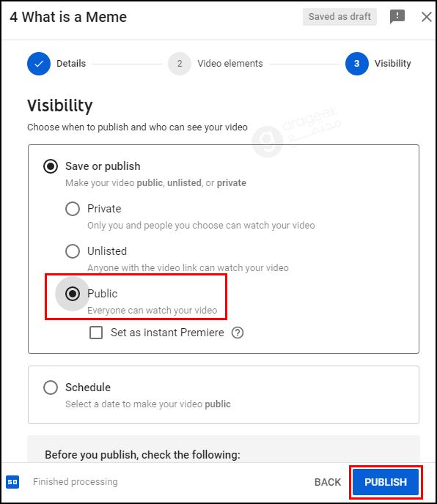
Task: Click the step 3 Visibility circle
Action: click(357, 64)
